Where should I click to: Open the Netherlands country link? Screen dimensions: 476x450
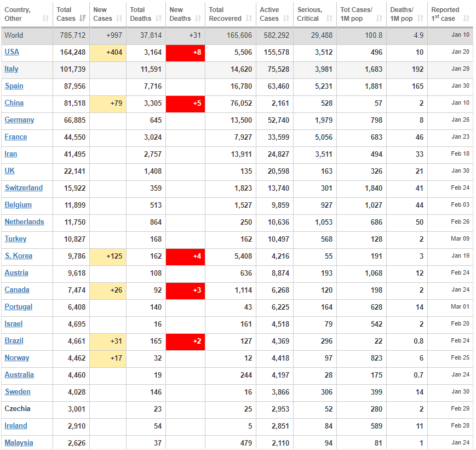click(x=25, y=222)
